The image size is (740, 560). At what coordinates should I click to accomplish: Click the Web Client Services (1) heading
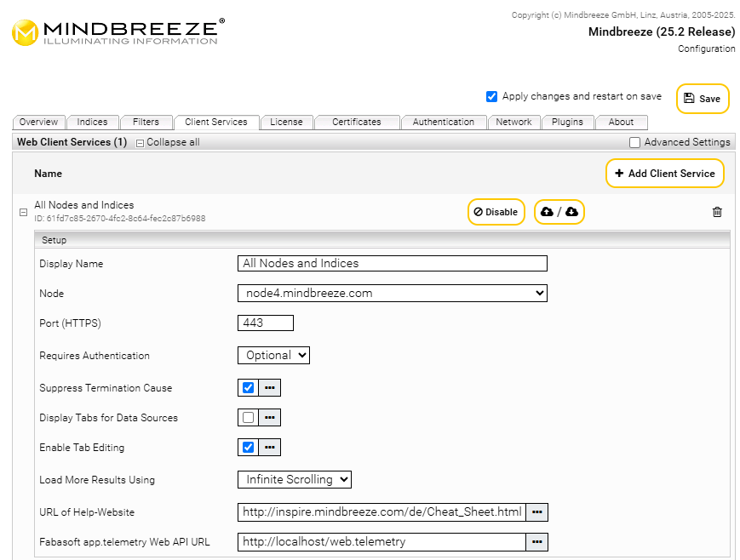point(72,142)
